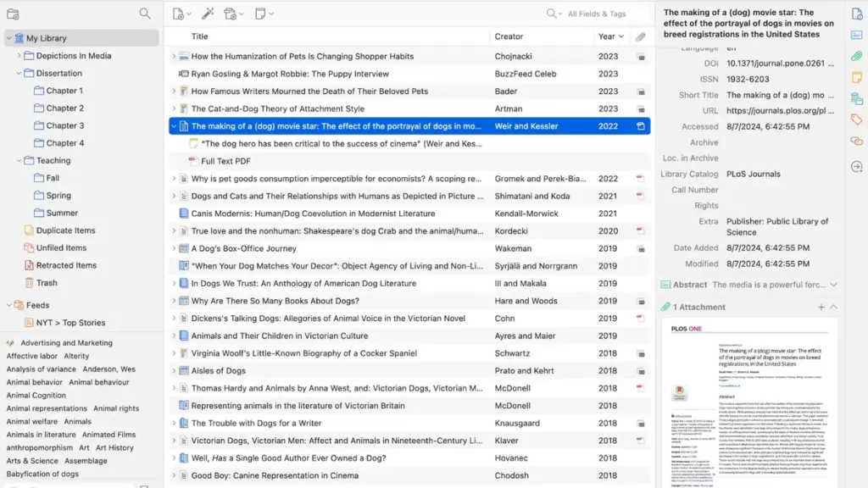Click the search icon above the library sidebar
The image size is (868, 488).
(x=145, y=14)
